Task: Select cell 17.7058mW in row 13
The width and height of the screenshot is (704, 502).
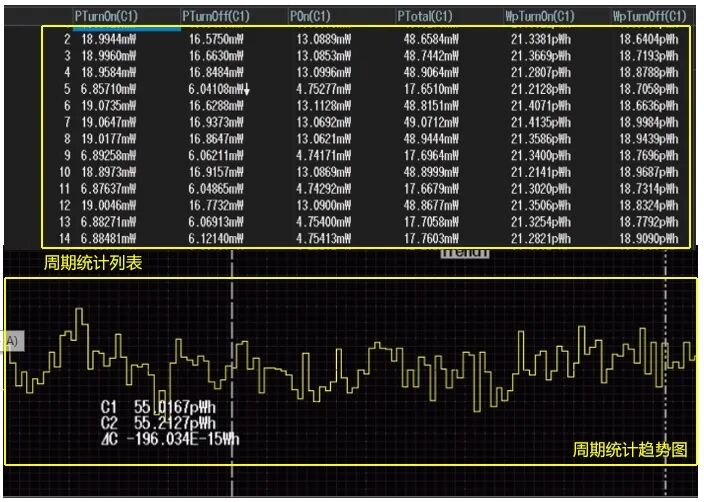Action: (x=431, y=222)
